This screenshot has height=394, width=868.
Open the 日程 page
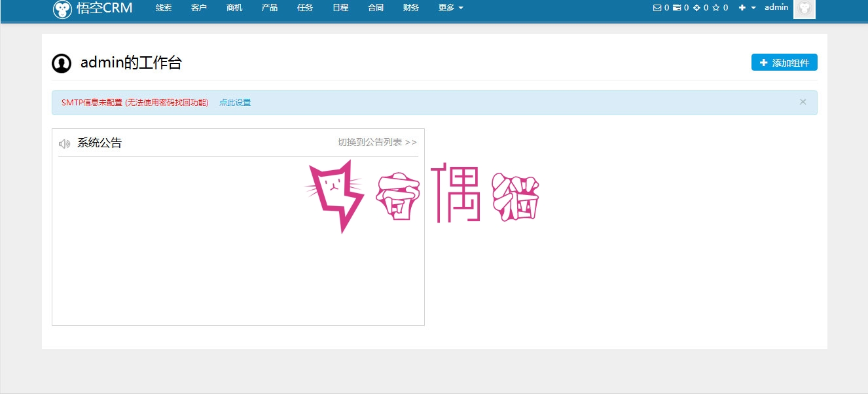coord(340,8)
